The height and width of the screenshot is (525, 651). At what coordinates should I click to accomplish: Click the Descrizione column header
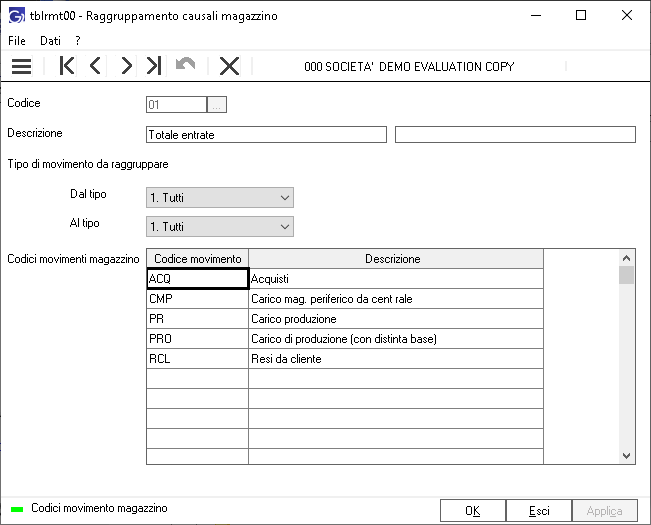[x=396, y=259]
